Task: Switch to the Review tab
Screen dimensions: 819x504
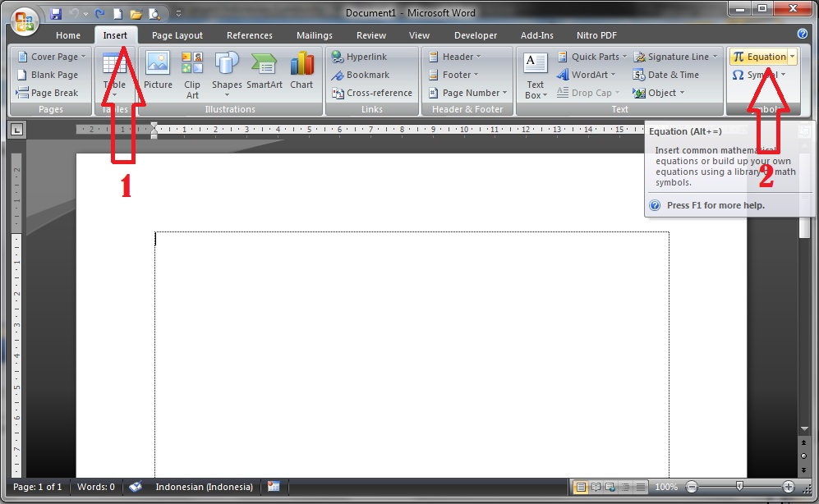Action: (370, 35)
